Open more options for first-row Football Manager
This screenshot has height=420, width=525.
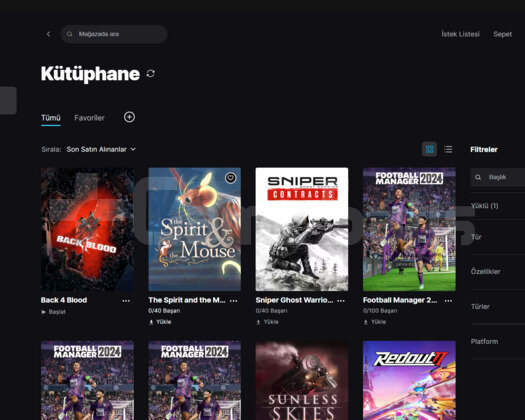[x=448, y=301]
